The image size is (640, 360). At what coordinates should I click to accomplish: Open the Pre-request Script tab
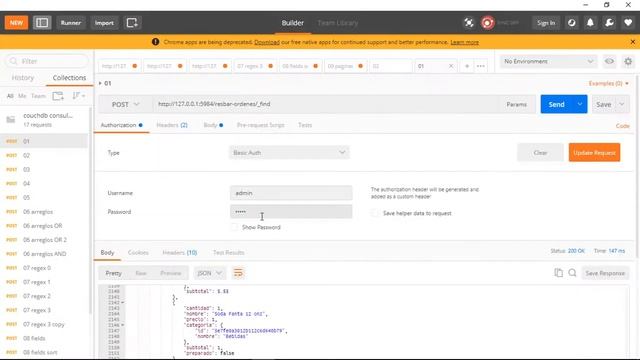click(x=260, y=125)
